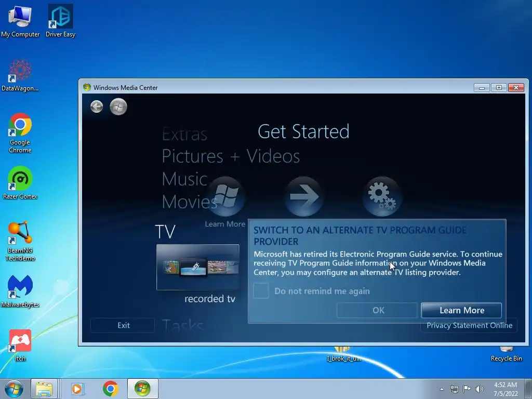This screenshot has width=532, height=399.
Task: Open the Windows Start menu on taskbar
Action: [14, 389]
